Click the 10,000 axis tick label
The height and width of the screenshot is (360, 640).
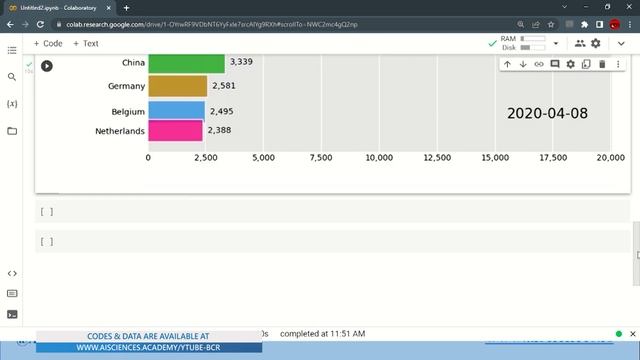coord(379,158)
